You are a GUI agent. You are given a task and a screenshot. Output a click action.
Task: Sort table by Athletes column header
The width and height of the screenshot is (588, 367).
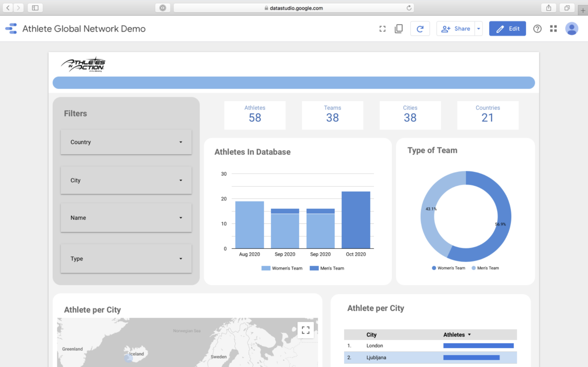click(454, 335)
